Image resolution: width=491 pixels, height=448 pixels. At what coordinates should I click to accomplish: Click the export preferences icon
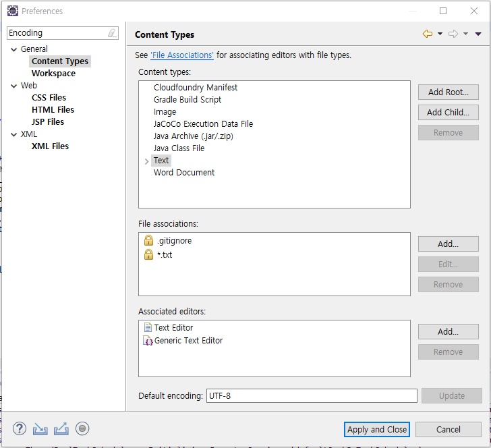tap(61, 429)
